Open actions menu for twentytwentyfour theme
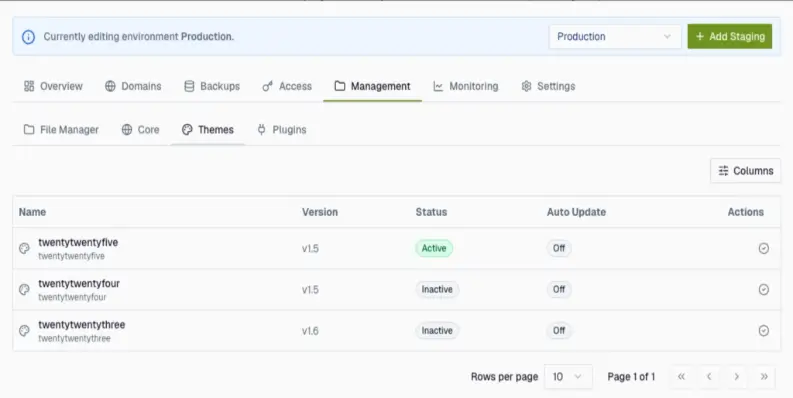The width and height of the screenshot is (793, 398). 764,290
